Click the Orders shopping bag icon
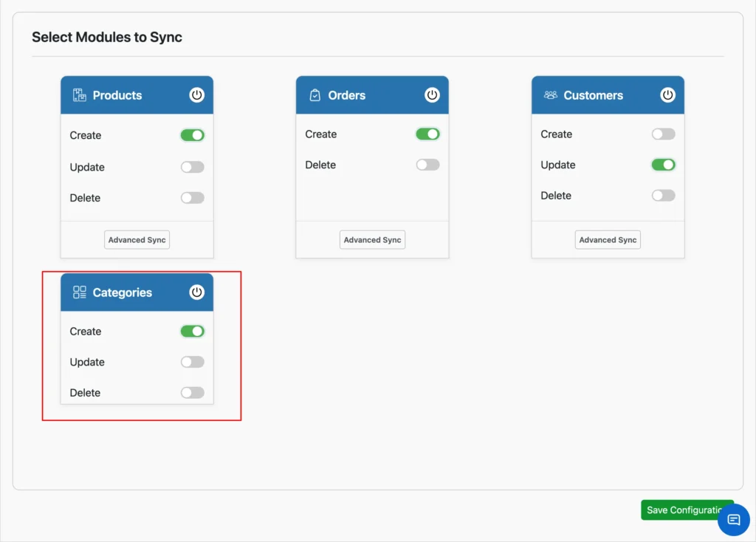This screenshot has height=542, width=756. (314, 95)
